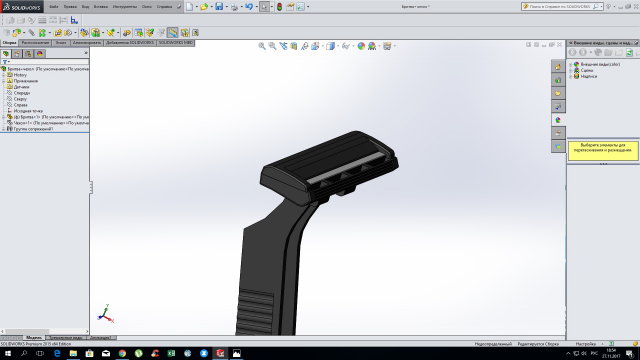Click the refresh icon in appearances panel

pos(629,52)
